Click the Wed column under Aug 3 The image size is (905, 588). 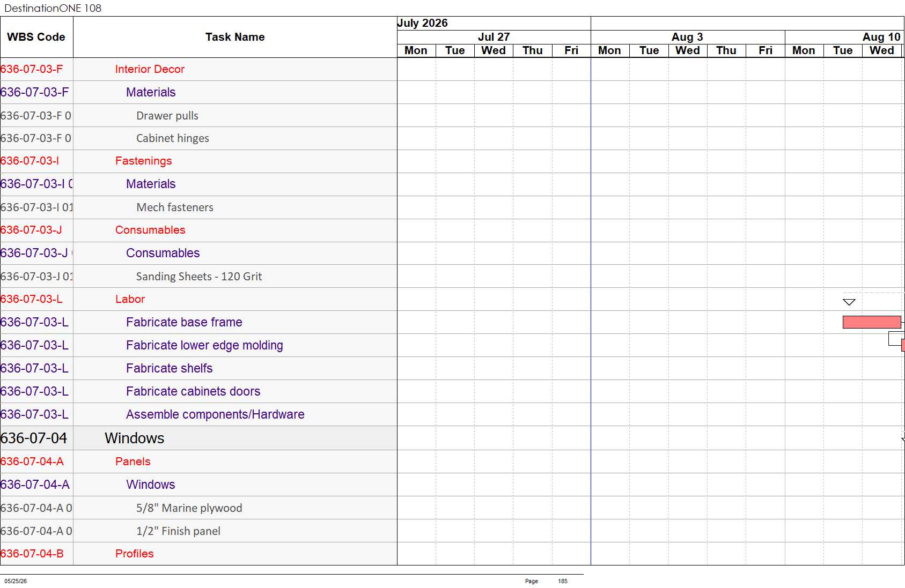(688, 50)
